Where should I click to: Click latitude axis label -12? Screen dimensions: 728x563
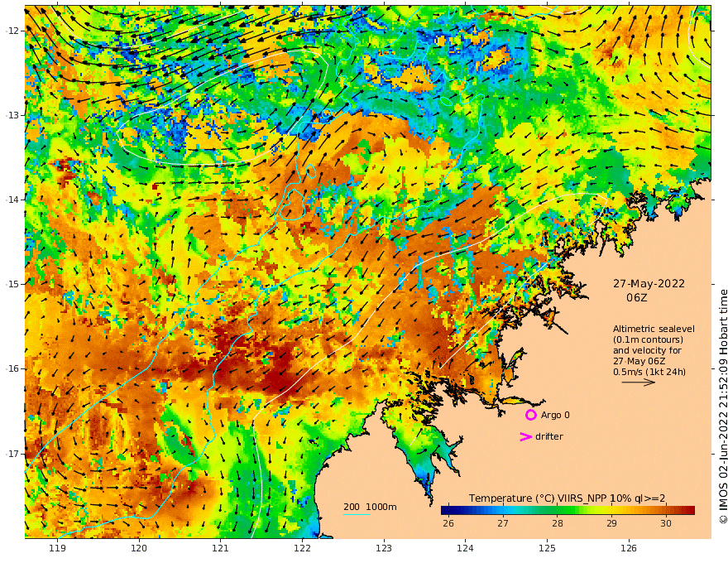tap(12, 31)
